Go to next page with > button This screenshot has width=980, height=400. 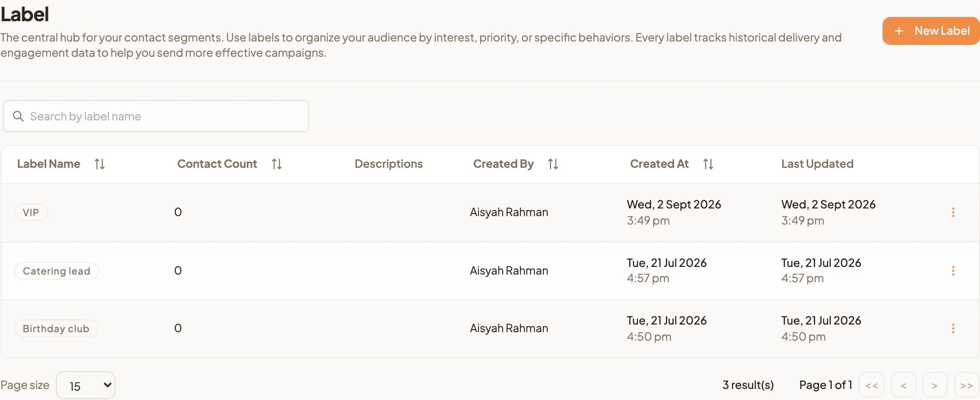[x=935, y=385]
